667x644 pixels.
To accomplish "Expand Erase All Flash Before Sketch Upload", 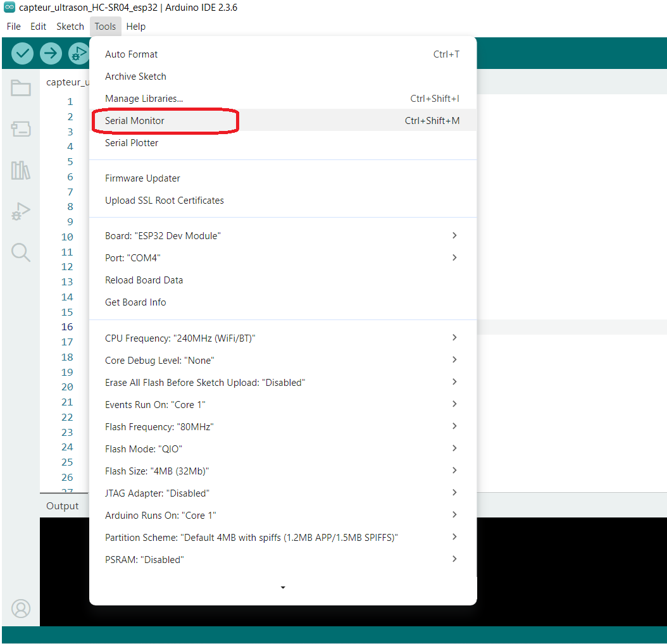I will point(283,382).
